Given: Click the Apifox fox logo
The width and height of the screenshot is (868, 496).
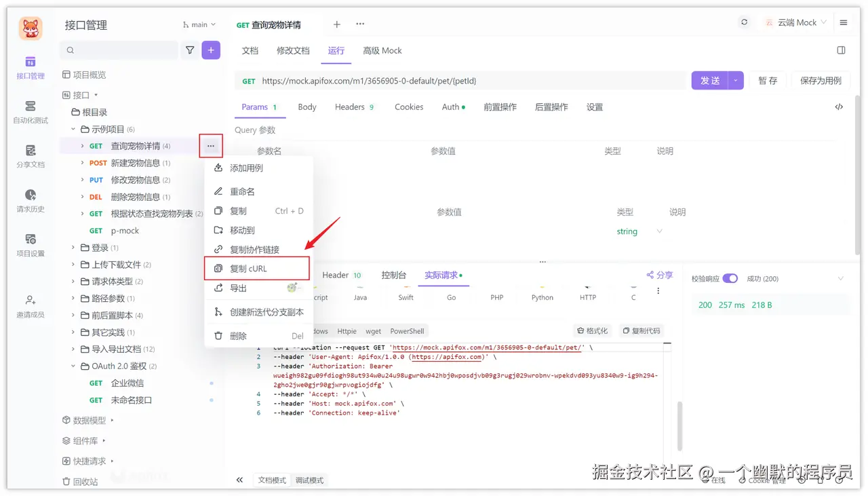Looking at the screenshot, I should (x=31, y=28).
